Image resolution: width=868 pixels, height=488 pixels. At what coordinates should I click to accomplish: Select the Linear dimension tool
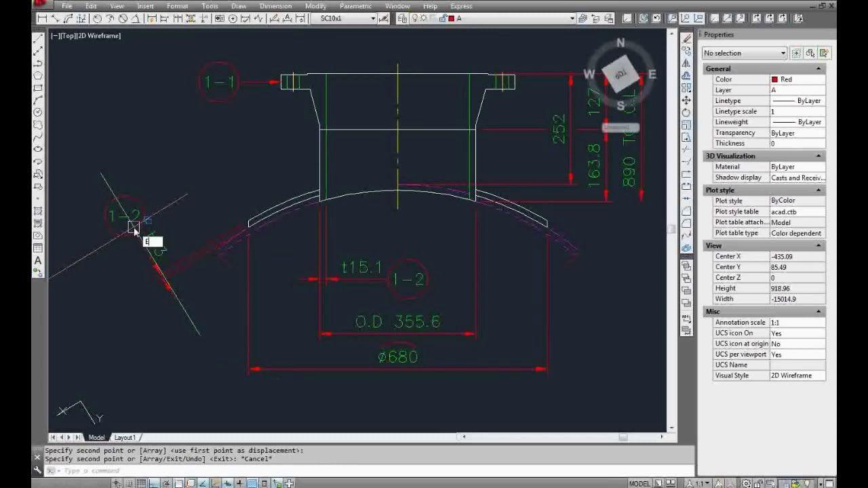point(42,18)
